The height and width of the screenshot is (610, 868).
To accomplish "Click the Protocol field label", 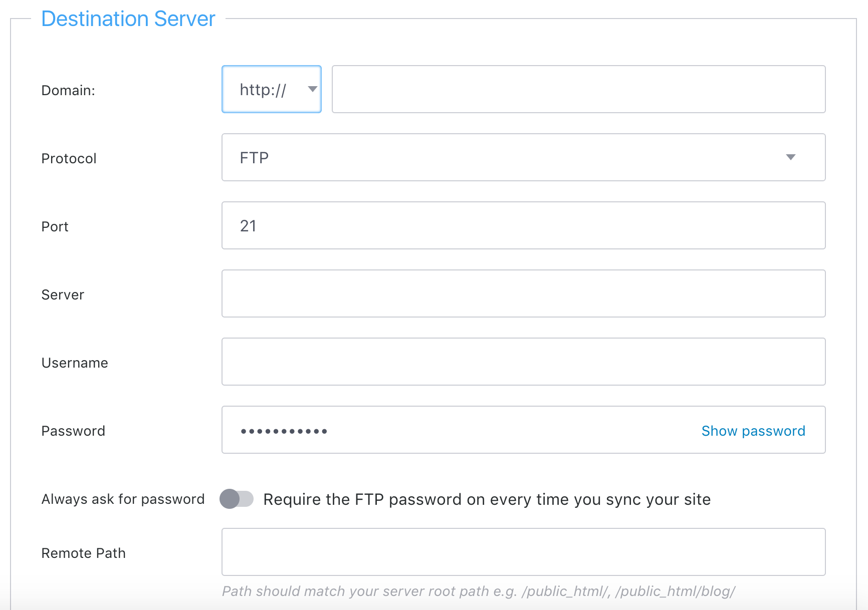I will coord(69,159).
